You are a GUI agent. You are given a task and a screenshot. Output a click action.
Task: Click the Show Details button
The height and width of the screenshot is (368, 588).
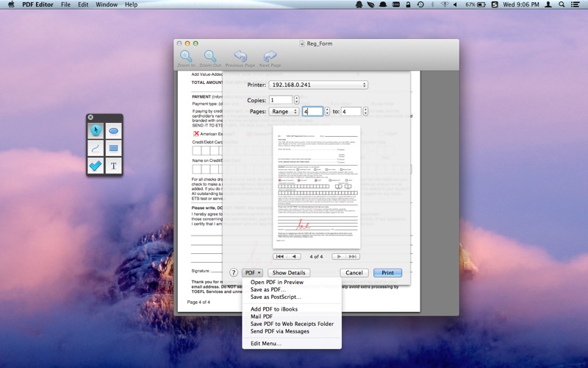coord(289,272)
